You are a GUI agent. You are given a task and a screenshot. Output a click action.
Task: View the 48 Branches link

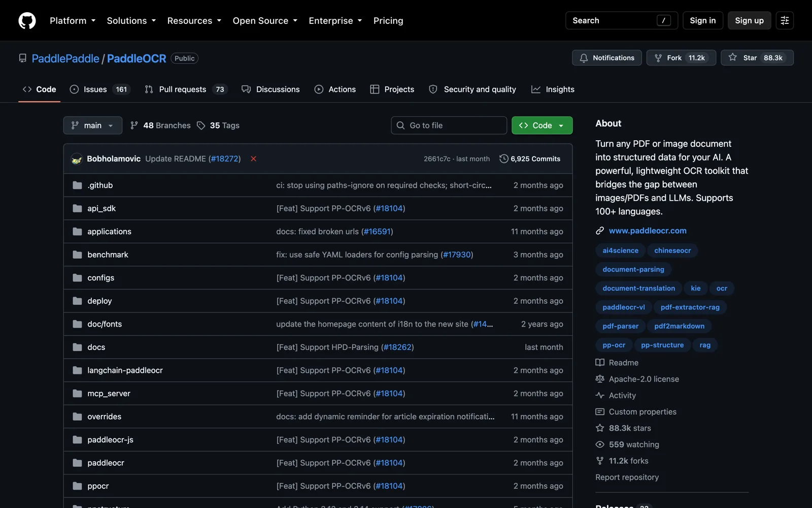(160, 125)
